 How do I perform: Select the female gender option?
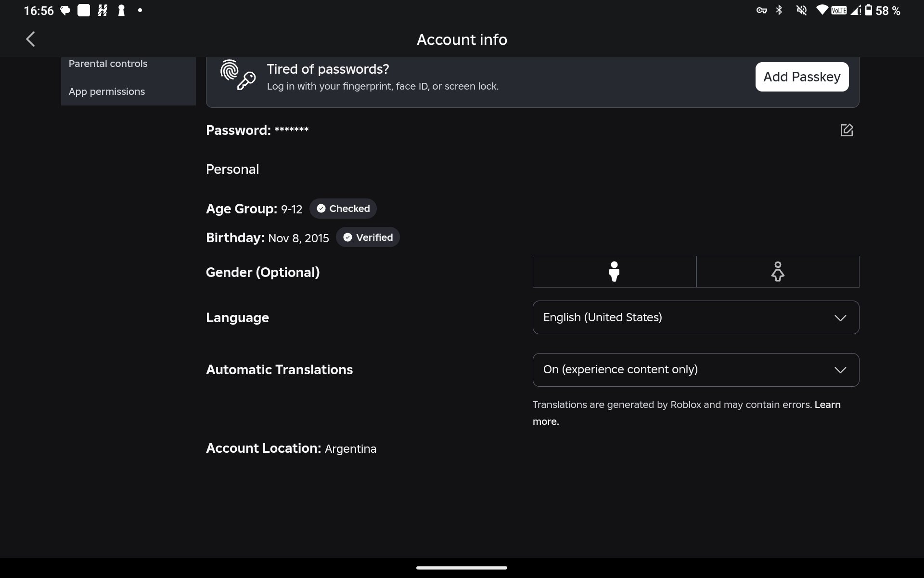coord(778,272)
